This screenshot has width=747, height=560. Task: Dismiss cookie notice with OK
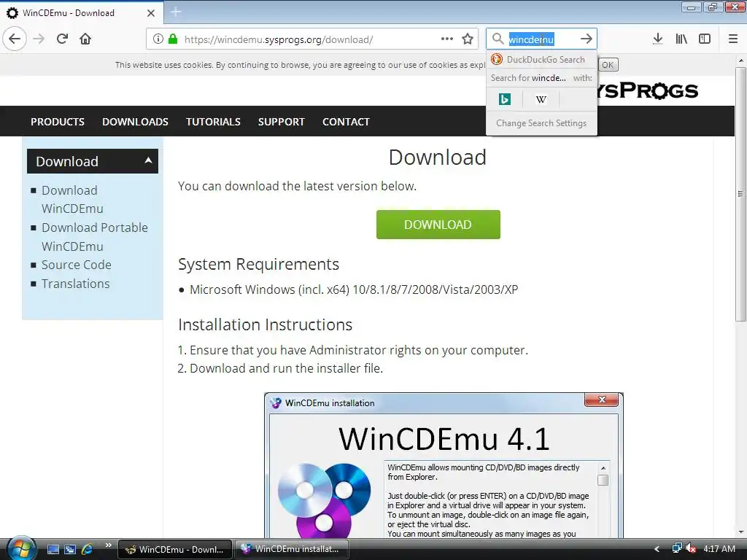pos(608,65)
